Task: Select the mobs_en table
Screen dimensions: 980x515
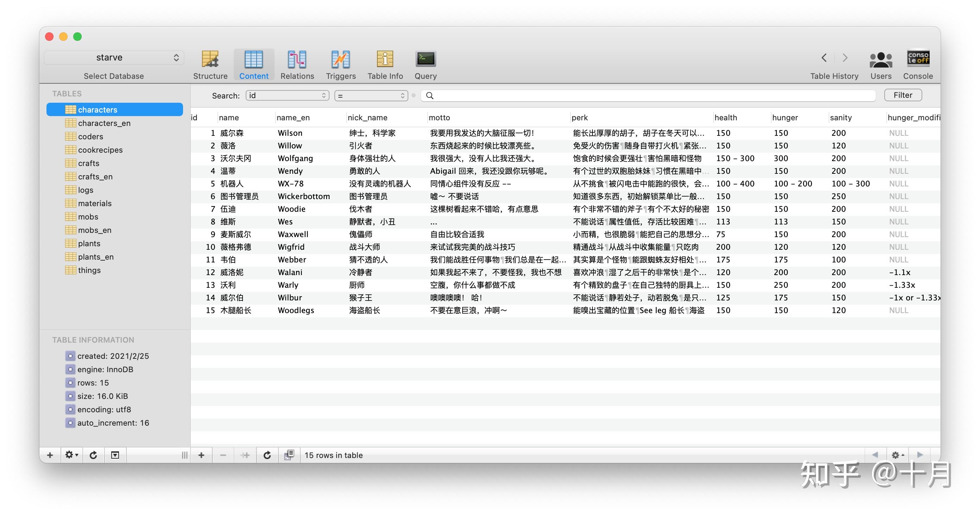Action: pyautogui.click(x=114, y=230)
